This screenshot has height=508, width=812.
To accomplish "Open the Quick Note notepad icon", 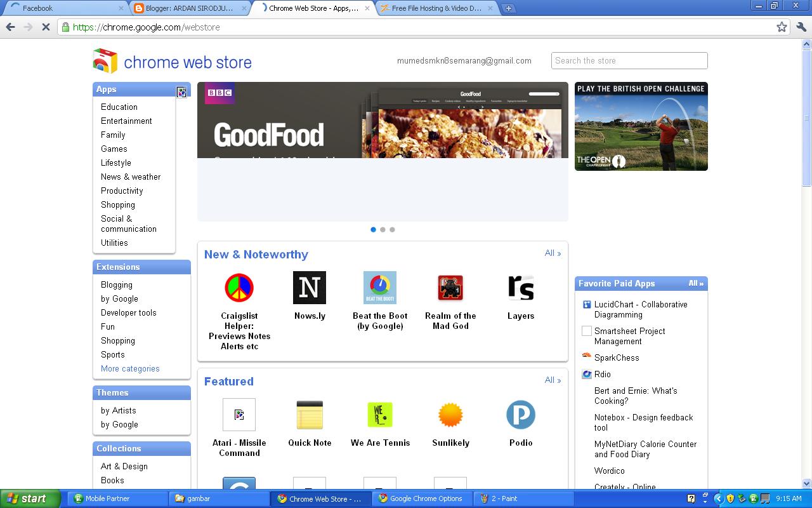I will click(310, 415).
